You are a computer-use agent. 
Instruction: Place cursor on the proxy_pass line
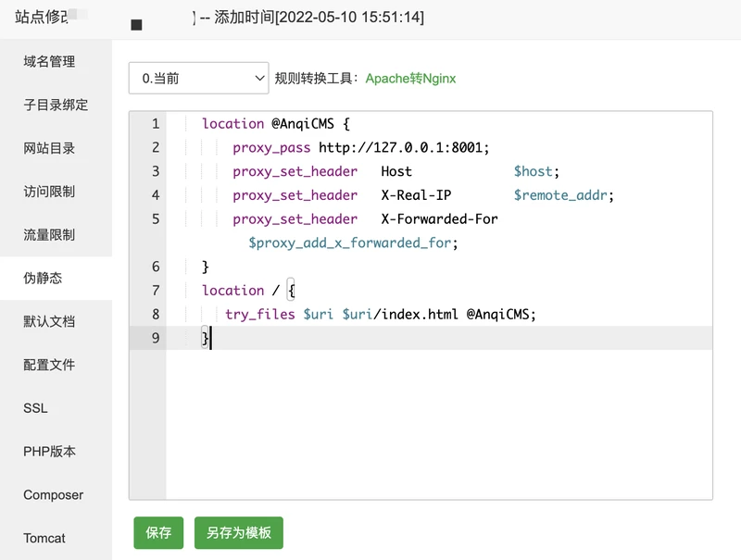click(359, 148)
